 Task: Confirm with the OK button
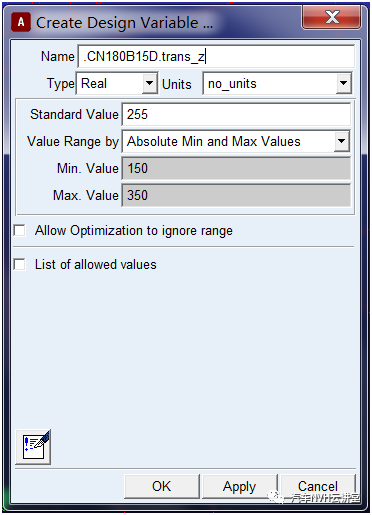[x=162, y=486]
